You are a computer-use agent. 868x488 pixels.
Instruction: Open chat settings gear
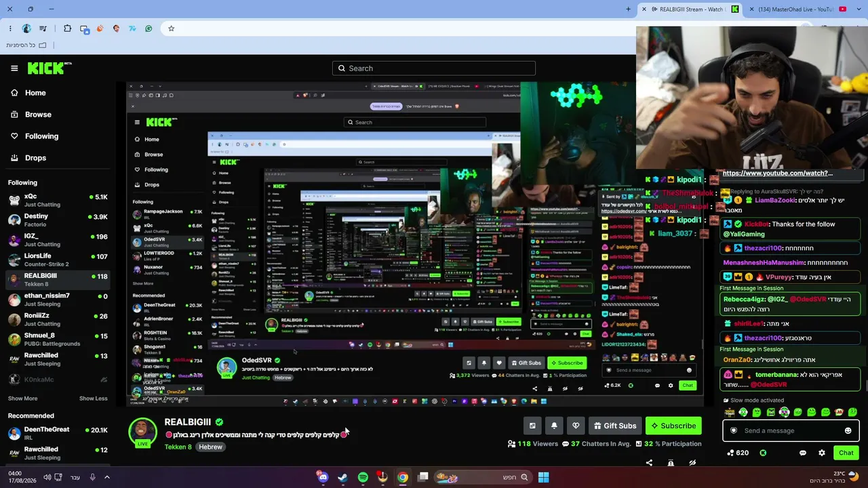[822, 453]
